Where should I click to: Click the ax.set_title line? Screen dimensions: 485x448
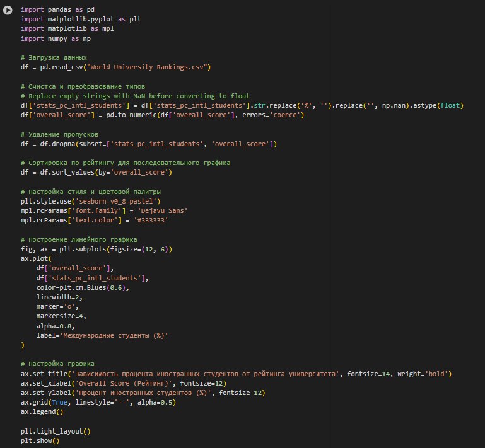point(237,374)
